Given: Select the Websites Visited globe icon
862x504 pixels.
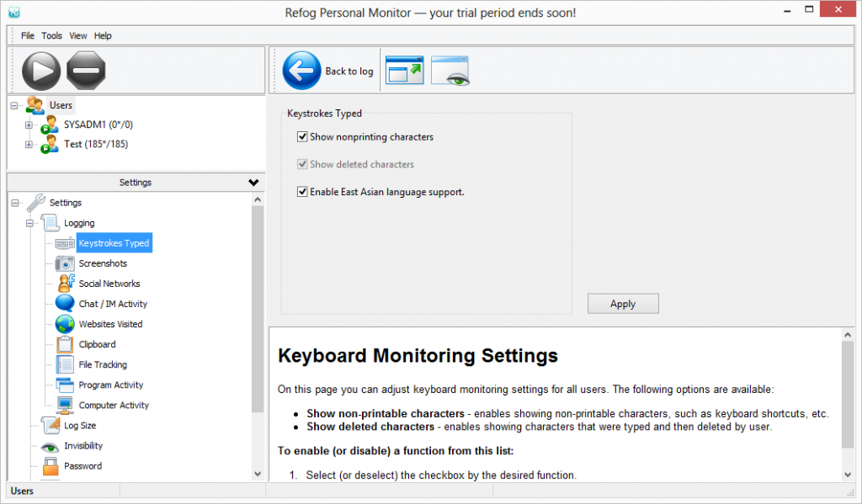Looking at the screenshot, I should coord(66,324).
